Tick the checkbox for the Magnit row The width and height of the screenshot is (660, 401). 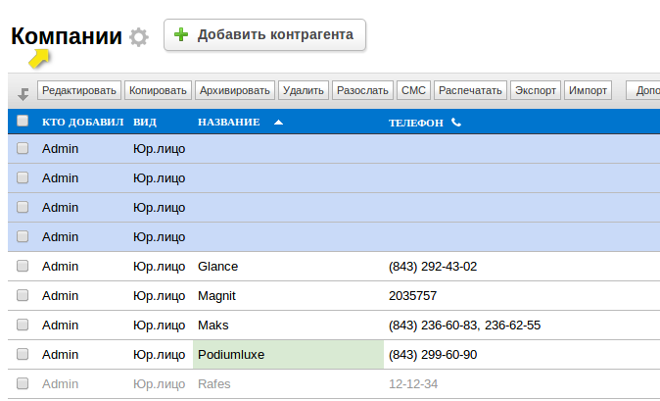pyautogui.click(x=23, y=296)
